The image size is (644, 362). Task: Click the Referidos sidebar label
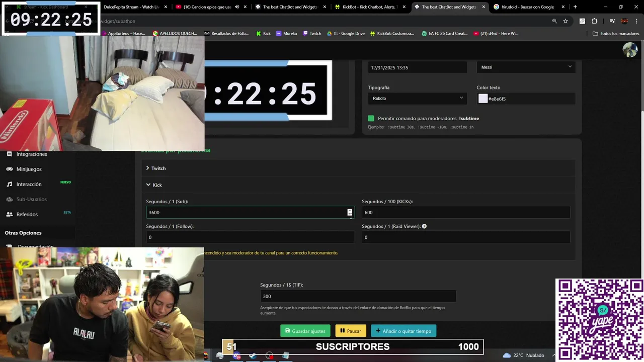coord(27,215)
